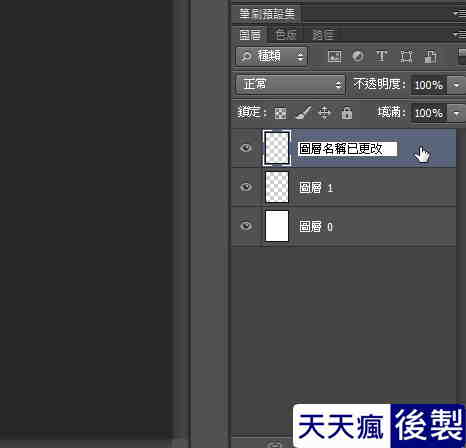The height and width of the screenshot is (448, 466).
Task: Select the 圖層 1 layer name
Action: pos(316,188)
